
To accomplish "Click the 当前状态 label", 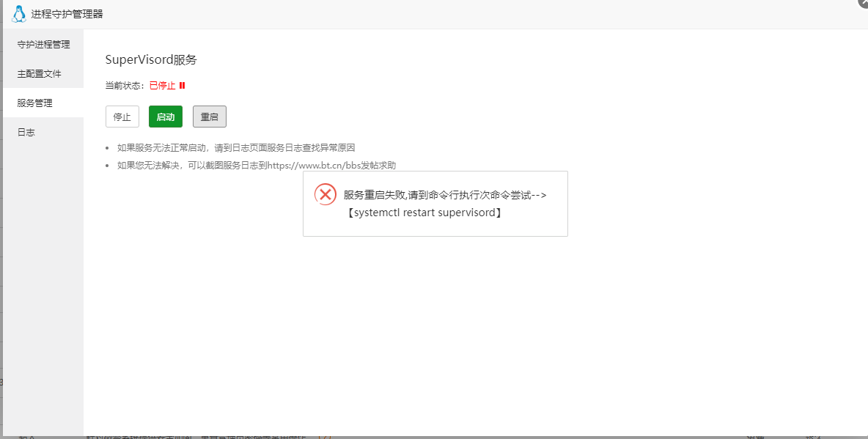I will tap(125, 85).
